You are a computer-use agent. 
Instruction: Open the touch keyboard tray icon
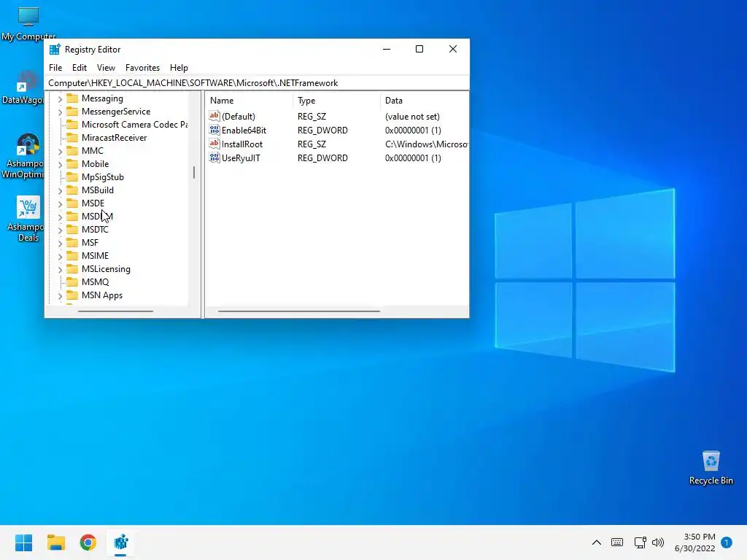click(617, 542)
